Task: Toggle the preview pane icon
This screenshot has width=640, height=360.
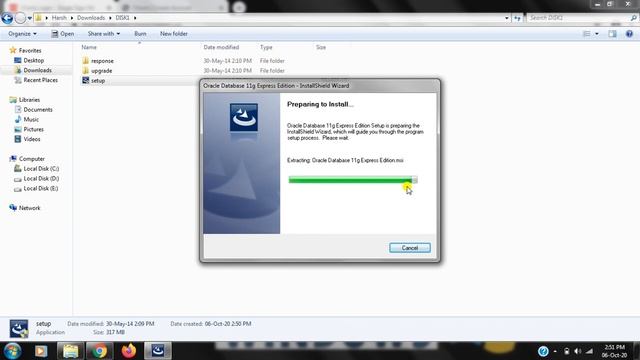Action: pyautogui.click(x=612, y=34)
